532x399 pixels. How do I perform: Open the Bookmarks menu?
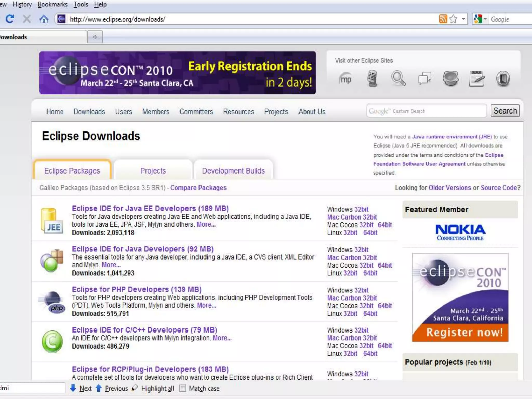(52, 4)
